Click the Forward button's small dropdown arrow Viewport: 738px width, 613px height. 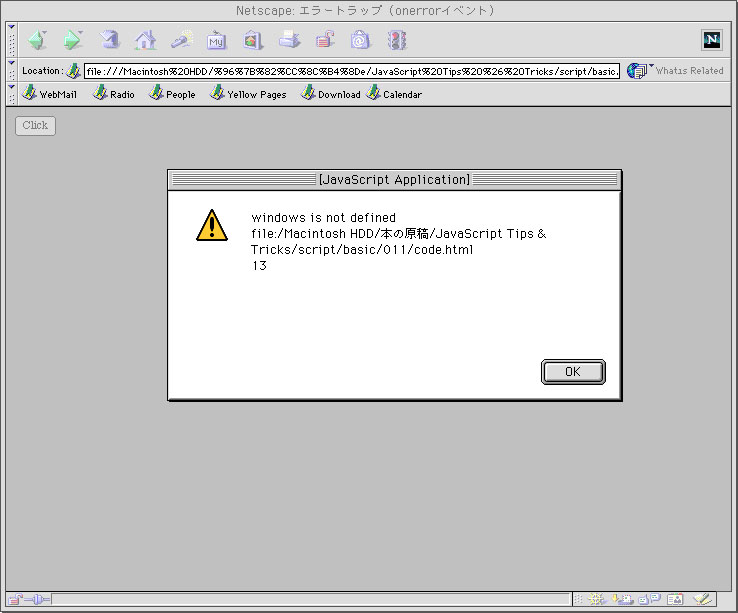click(80, 32)
